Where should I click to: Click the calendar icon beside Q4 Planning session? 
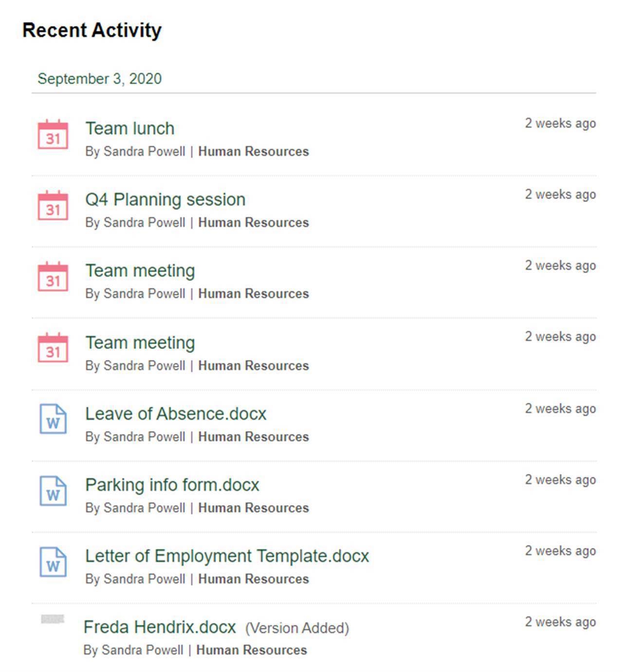pyautogui.click(x=53, y=205)
